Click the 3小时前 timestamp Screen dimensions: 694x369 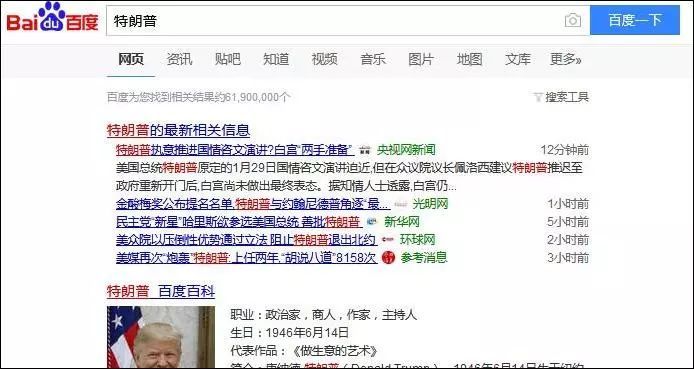click(x=568, y=258)
